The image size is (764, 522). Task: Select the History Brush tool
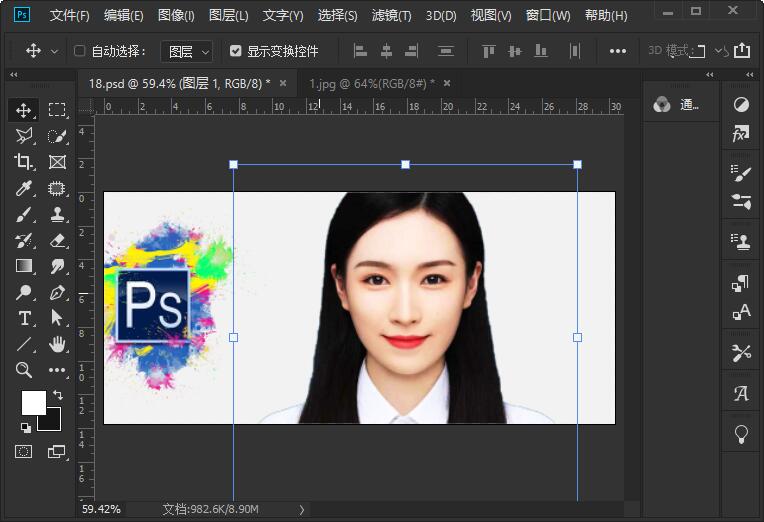(23, 240)
